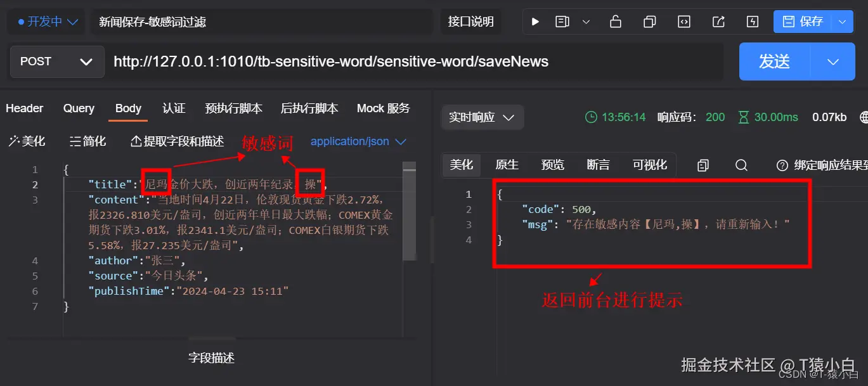Click the 发送 button to send request

774,61
